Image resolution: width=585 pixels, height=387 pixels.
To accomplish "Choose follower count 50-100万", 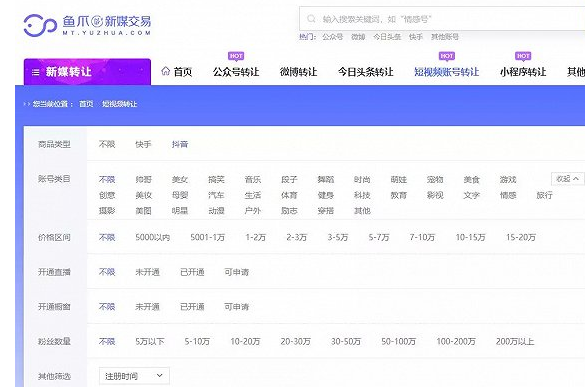I will pos(398,341).
